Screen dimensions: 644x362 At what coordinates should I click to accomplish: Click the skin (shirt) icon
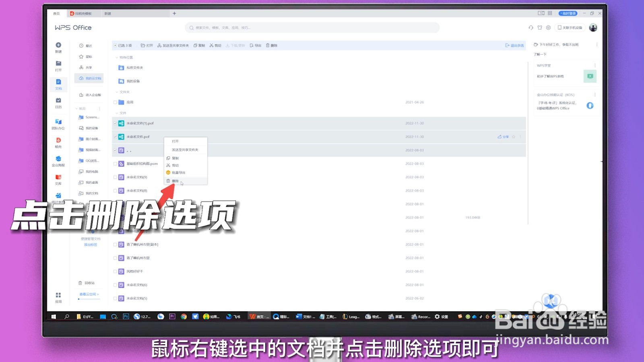[x=540, y=28]
